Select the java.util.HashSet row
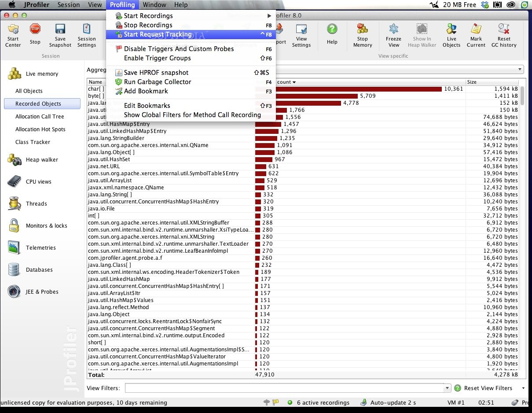 coord(303,159)
